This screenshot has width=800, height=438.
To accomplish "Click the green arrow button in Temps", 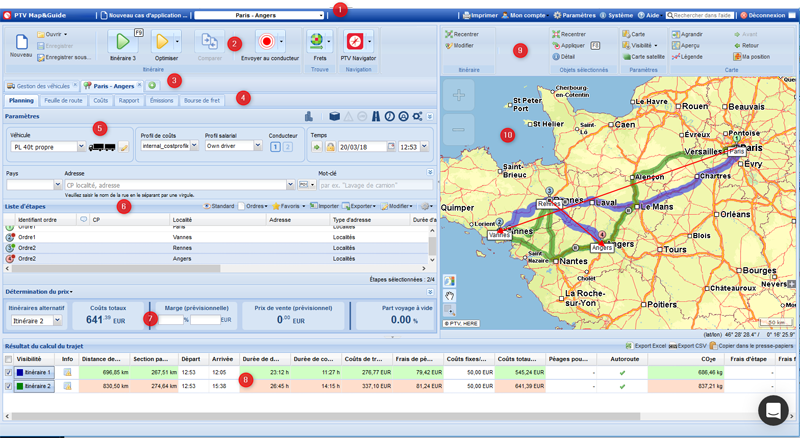I will [x=317, y=147].
